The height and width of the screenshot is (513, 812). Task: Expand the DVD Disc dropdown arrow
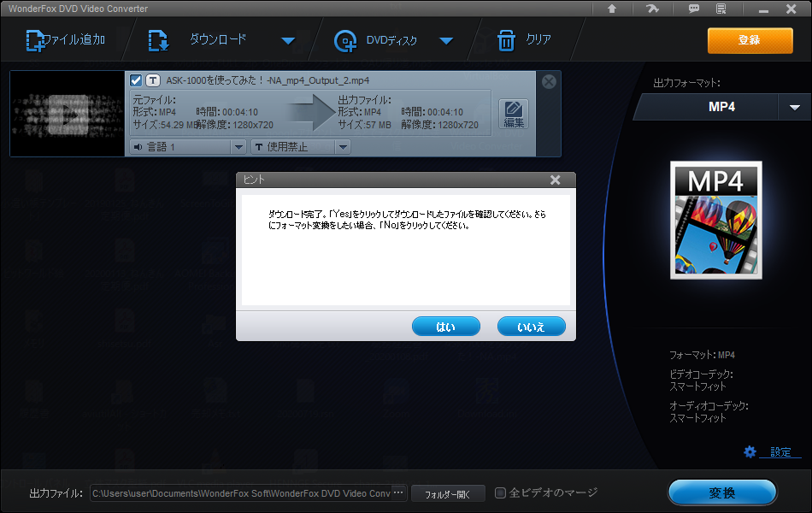tap(446, 40)
